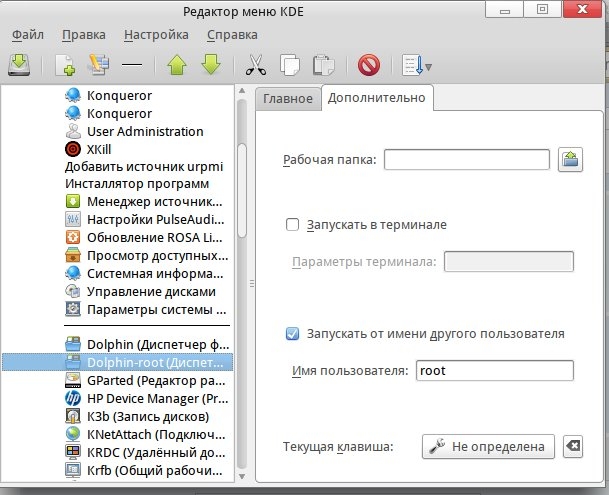The image size is (609, 495).
Task: Select first Konqueror entry icon
Action: pyautogui.click(x=73, y=95)
